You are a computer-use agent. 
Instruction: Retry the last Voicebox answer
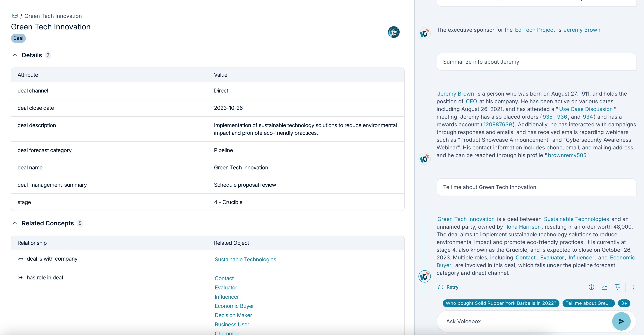pyautogui.click(x=448, y=287)
